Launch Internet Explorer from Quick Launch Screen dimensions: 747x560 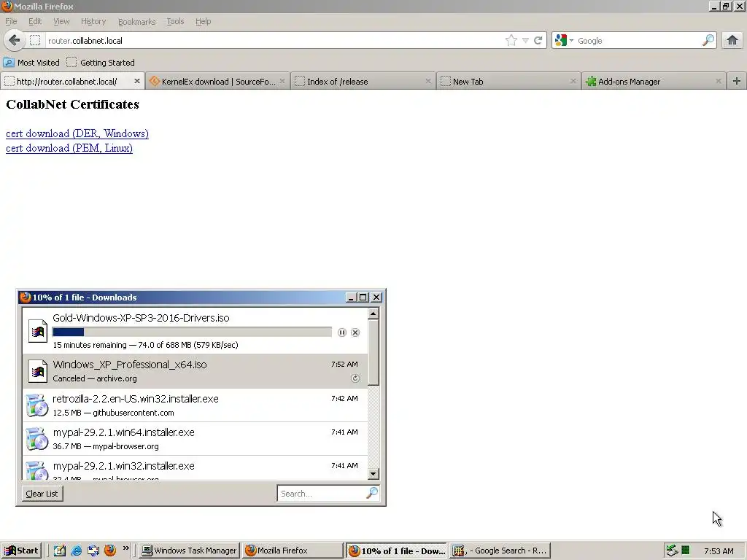point(76,551)
